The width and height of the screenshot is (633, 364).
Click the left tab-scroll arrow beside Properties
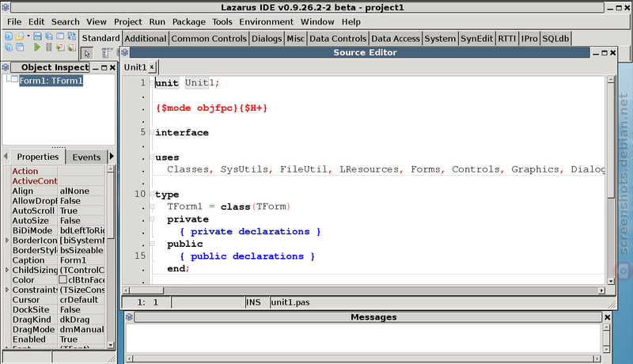[6, 156]
